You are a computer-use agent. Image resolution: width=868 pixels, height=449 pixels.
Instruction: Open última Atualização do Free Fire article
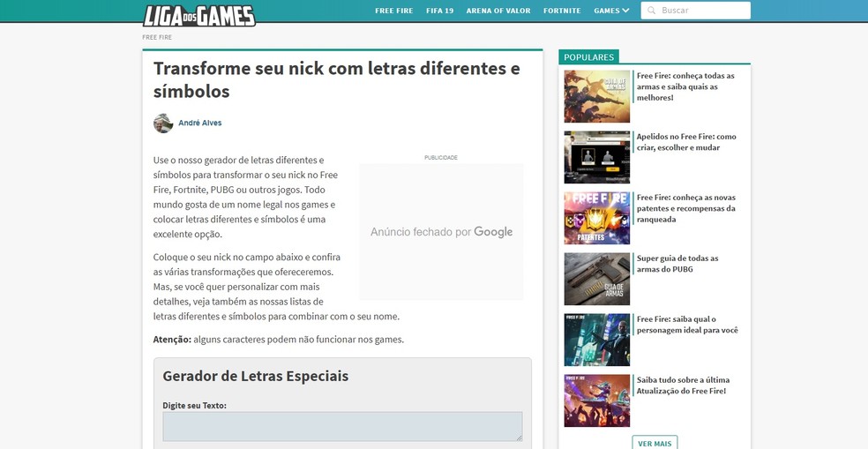point(683,385)
